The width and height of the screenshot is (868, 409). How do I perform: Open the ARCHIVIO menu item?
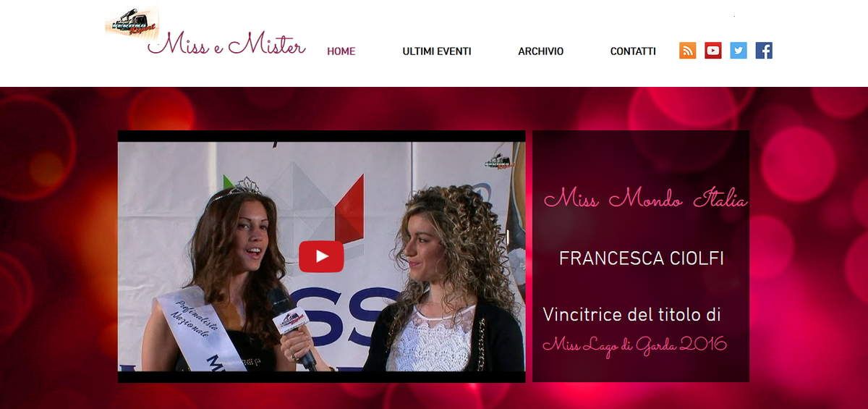click(x=540, y=51)
